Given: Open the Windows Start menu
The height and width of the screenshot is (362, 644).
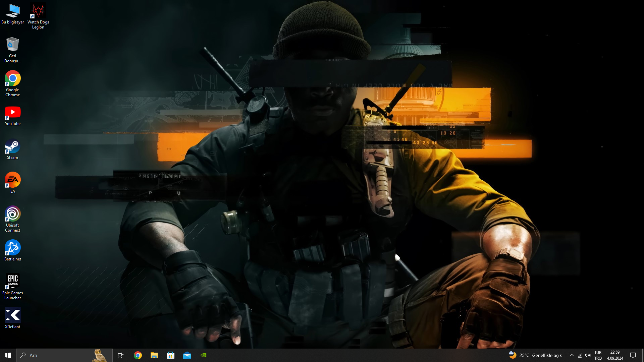Looking at the screenshot, I should tap(8, 355).
